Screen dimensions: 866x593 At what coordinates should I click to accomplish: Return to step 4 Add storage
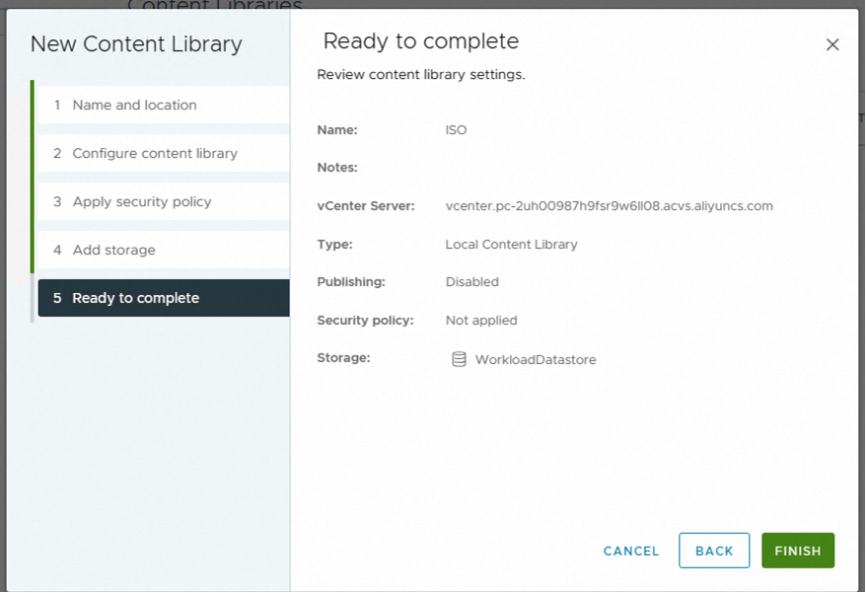click(x=114, y=250)
